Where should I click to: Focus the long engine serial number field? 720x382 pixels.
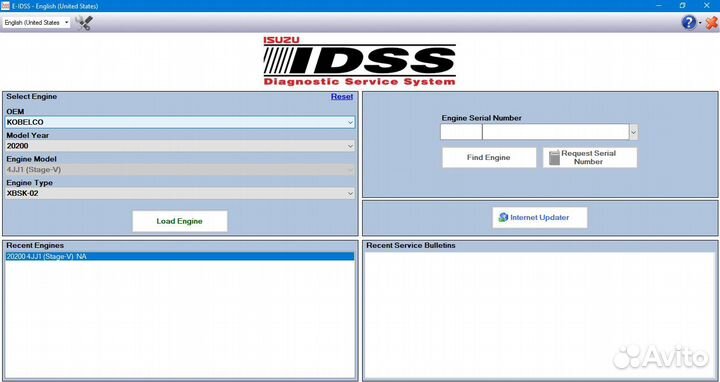click(x=556, y=132)
